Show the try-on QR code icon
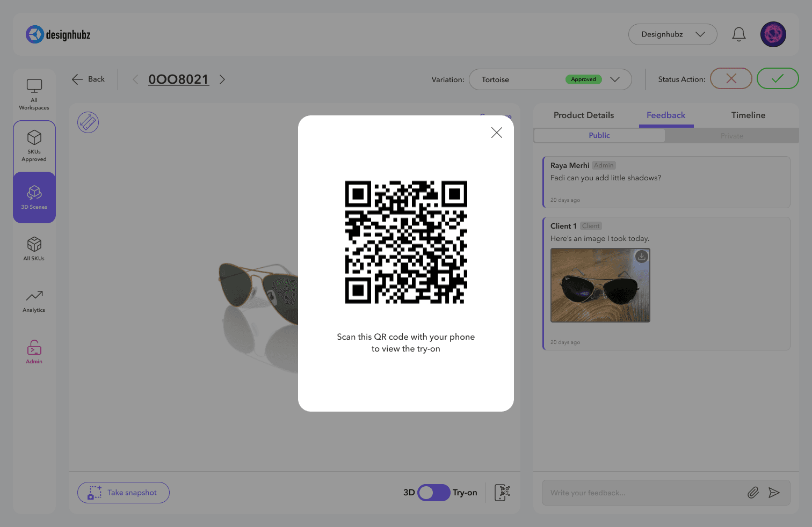812x527 pixels. [x=502, y=492]
